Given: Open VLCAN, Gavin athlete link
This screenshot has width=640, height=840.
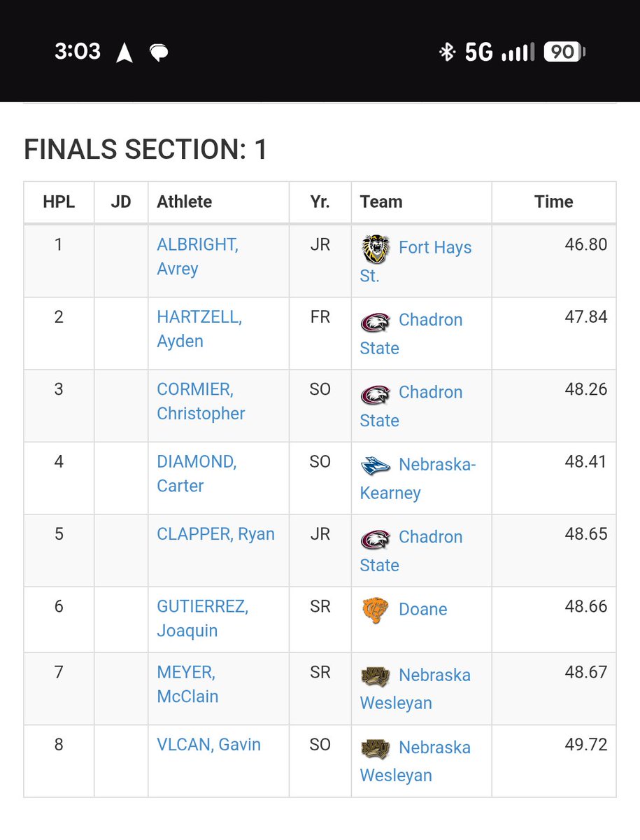Looking at the screenshot, I should tap(208, 744).
